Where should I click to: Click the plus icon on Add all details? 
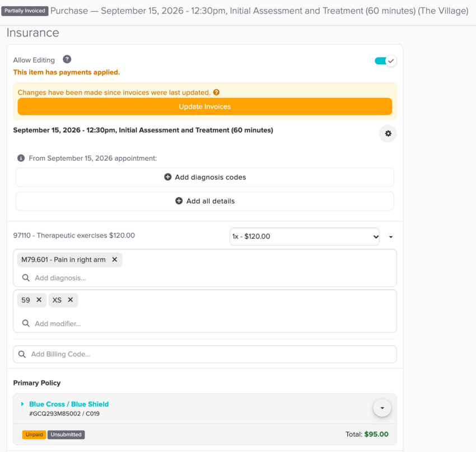[179, 201]
